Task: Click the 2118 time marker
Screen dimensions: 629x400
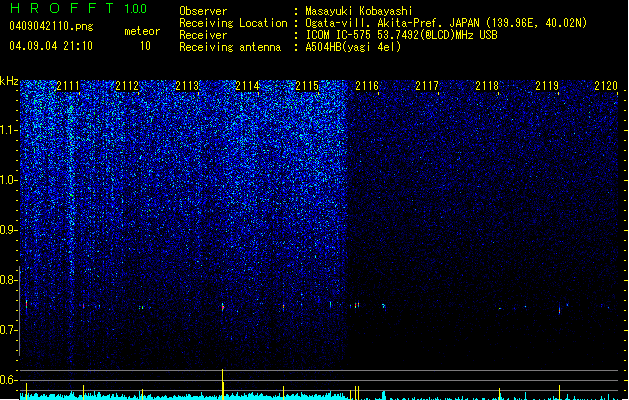Action: pos(487,86)
